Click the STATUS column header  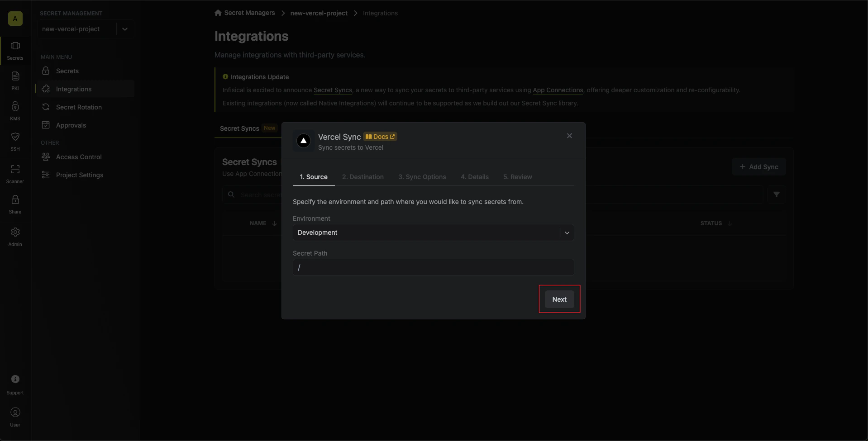point(711,223)
